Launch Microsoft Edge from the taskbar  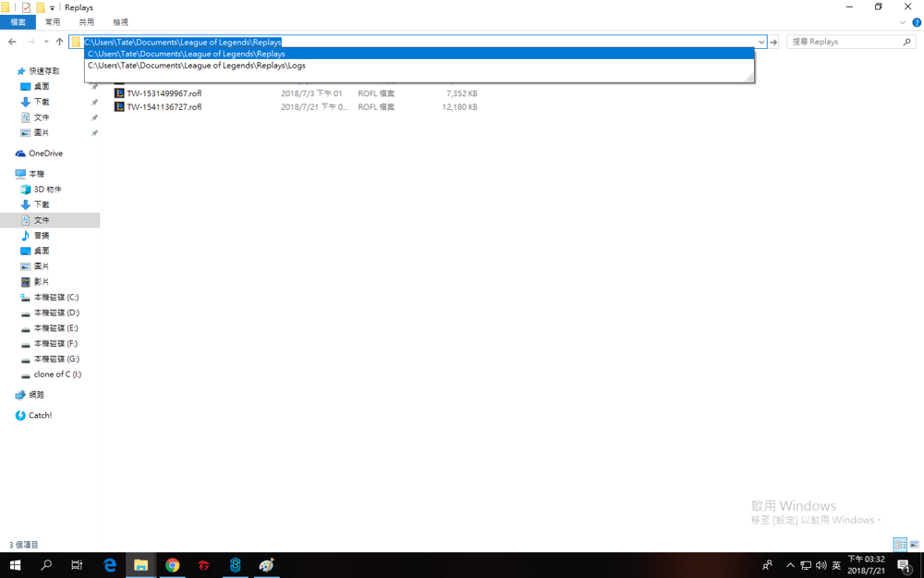click(110, 565)
